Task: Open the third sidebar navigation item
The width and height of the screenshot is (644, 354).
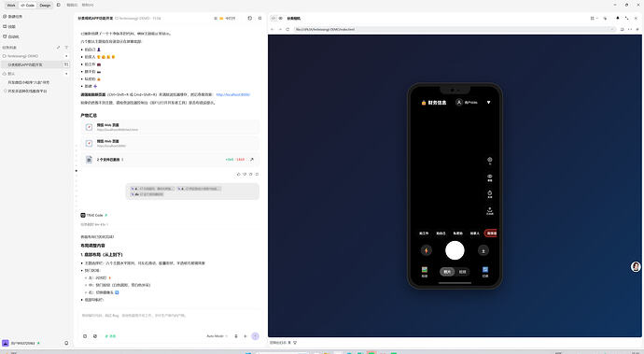Action: [x=11, y=36]
